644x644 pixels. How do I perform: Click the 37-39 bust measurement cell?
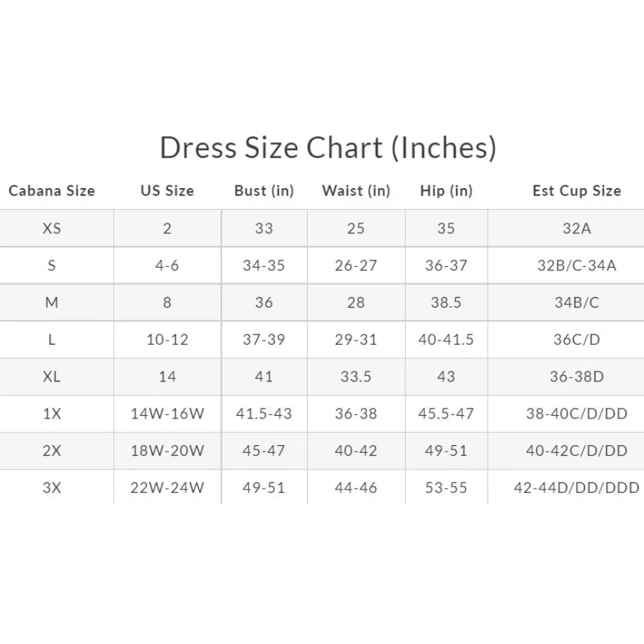click(x=264, y=340)
